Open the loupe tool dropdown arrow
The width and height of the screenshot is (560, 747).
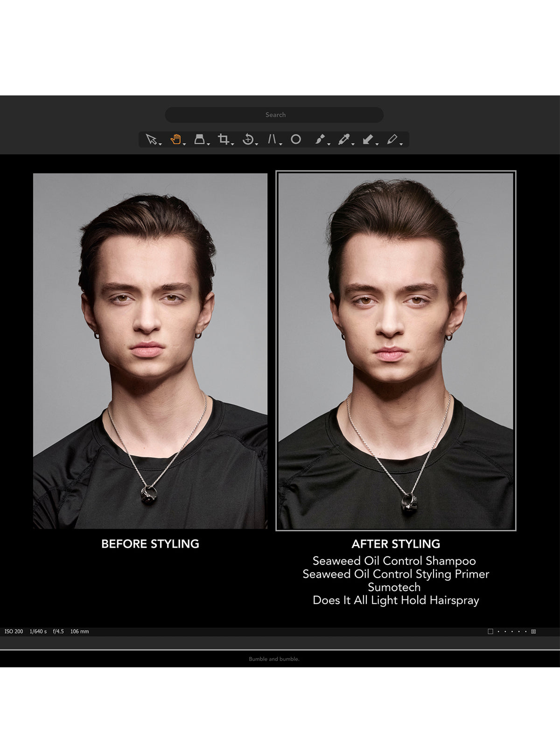pos(208,144)
